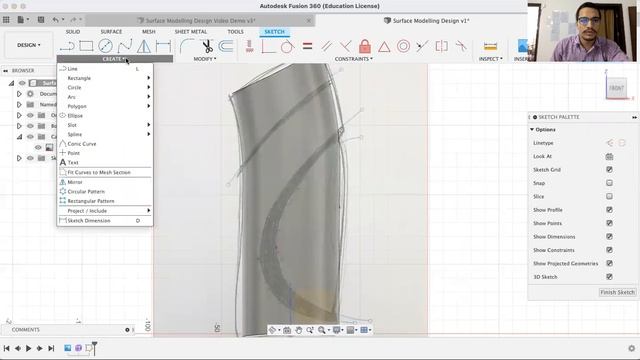The width and height of the screenshot is (640, 360).
Task: Apply the Perpendicular constraint icon
Action: coord(345,46)
